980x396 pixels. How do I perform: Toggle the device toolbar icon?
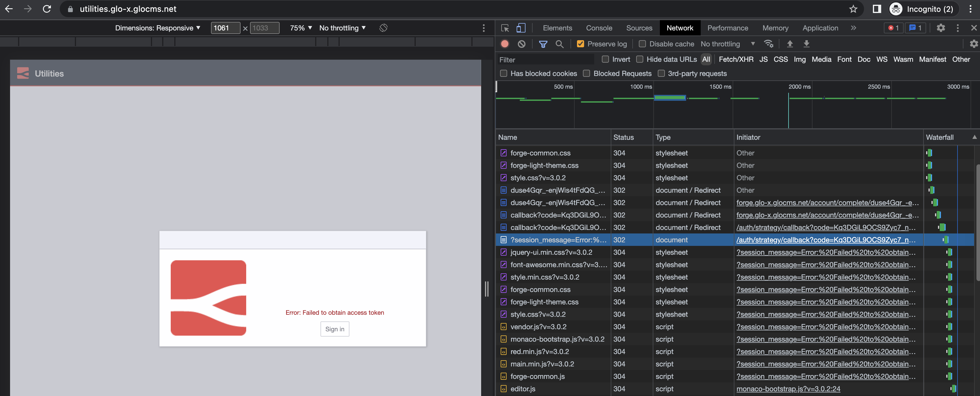tap(520, 28)
